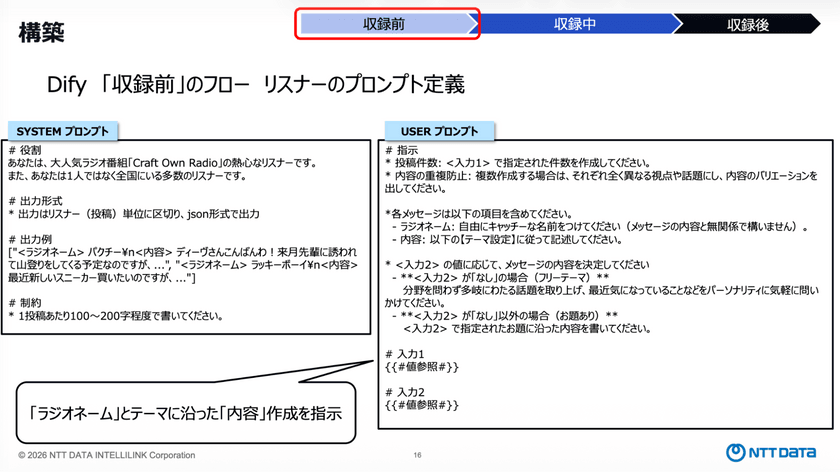
Task: Click the {{#値参照#}} under 入力1
Action: coord(422,367)
